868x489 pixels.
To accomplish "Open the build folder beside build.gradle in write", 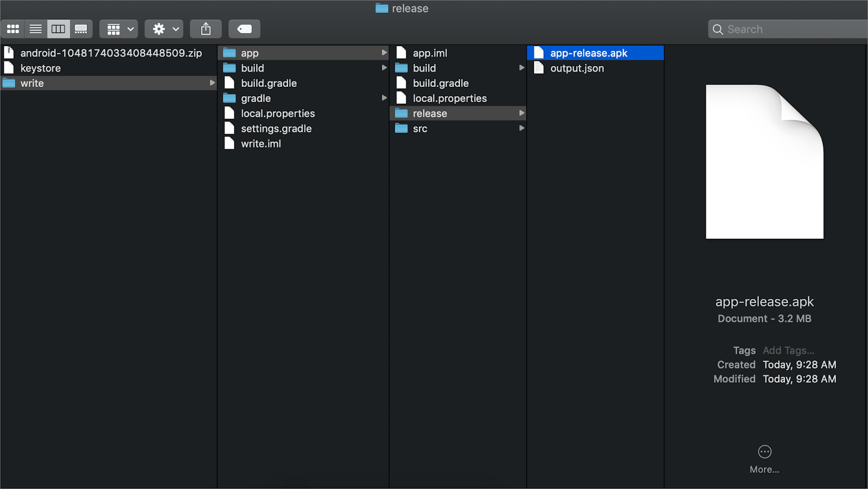I will [x=304, y=68].
